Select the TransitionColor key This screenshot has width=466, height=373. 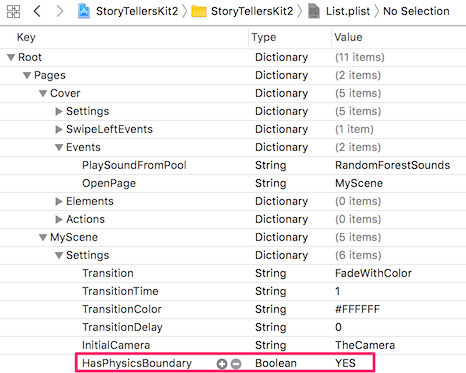point(122,309)
